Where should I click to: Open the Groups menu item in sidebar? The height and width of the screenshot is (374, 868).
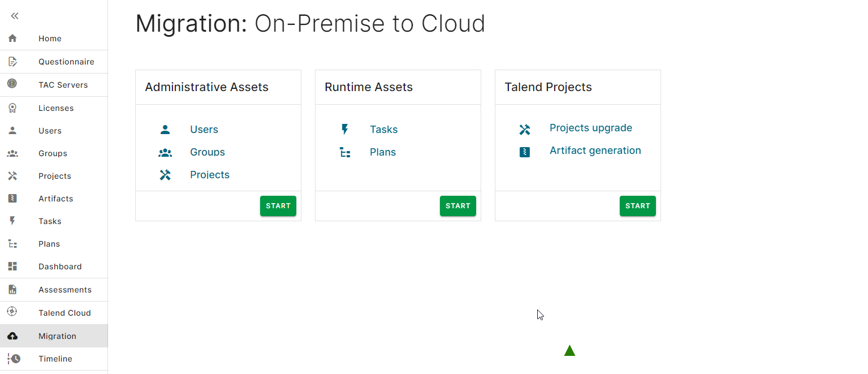coord(53,153)
